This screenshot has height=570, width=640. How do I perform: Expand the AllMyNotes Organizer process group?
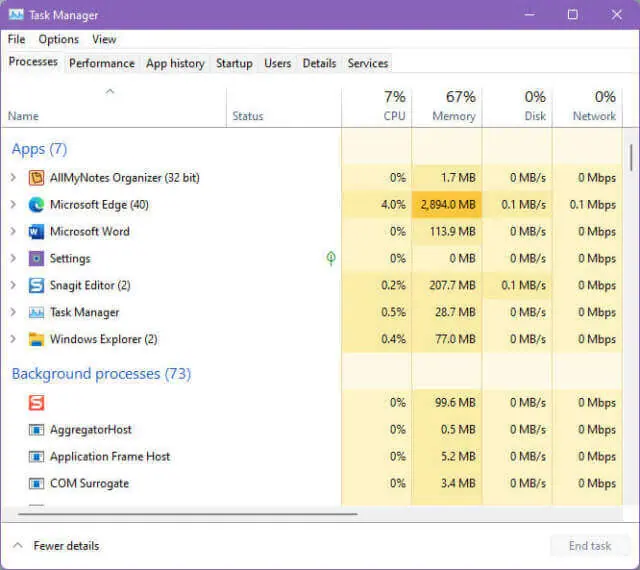pyautogui.click(x=13, y=178)
